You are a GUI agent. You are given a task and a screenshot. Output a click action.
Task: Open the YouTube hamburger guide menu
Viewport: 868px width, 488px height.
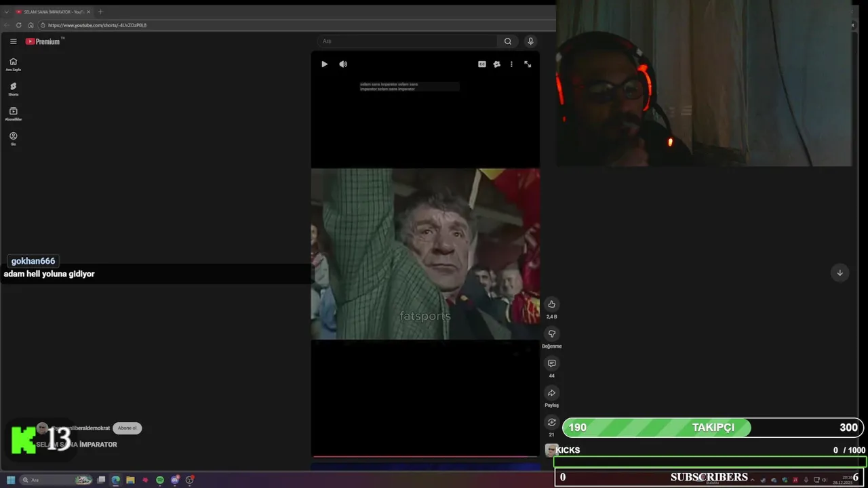(13, 41)
